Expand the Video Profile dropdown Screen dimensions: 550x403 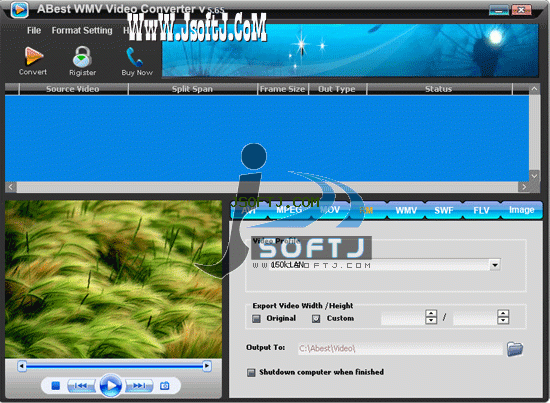point(495,265)
